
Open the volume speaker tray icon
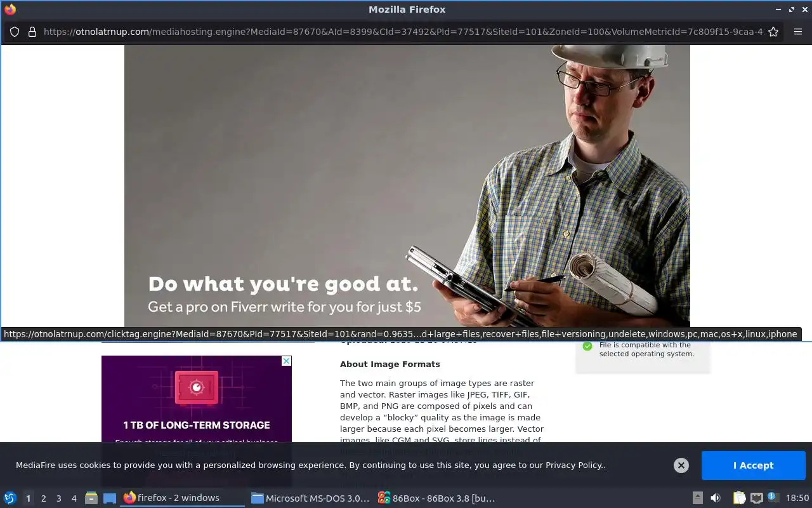(715, 498)
